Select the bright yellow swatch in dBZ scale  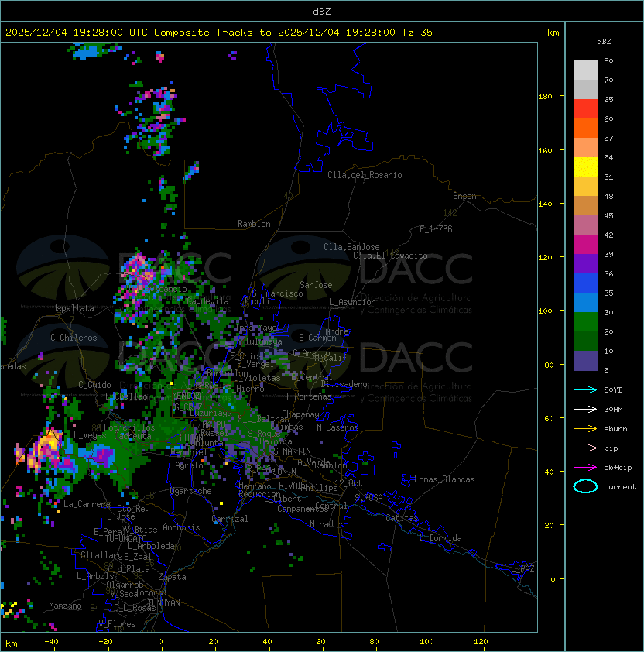[585, 166]
